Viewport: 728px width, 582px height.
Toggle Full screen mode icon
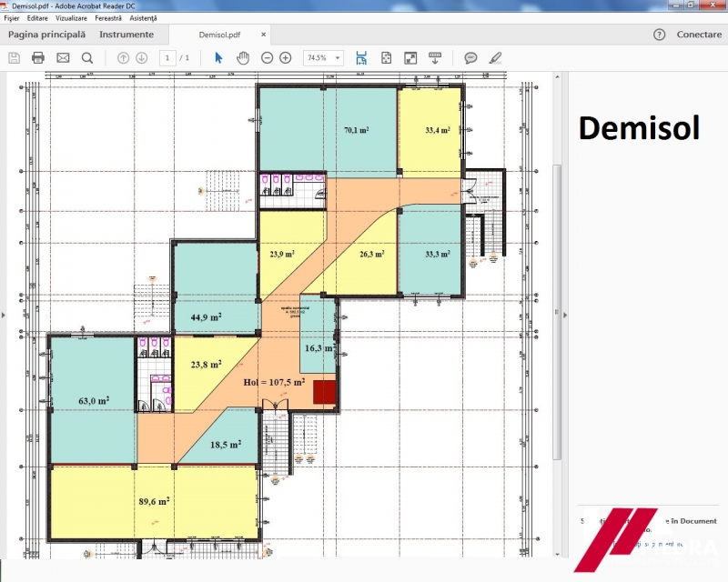(410, 57)
